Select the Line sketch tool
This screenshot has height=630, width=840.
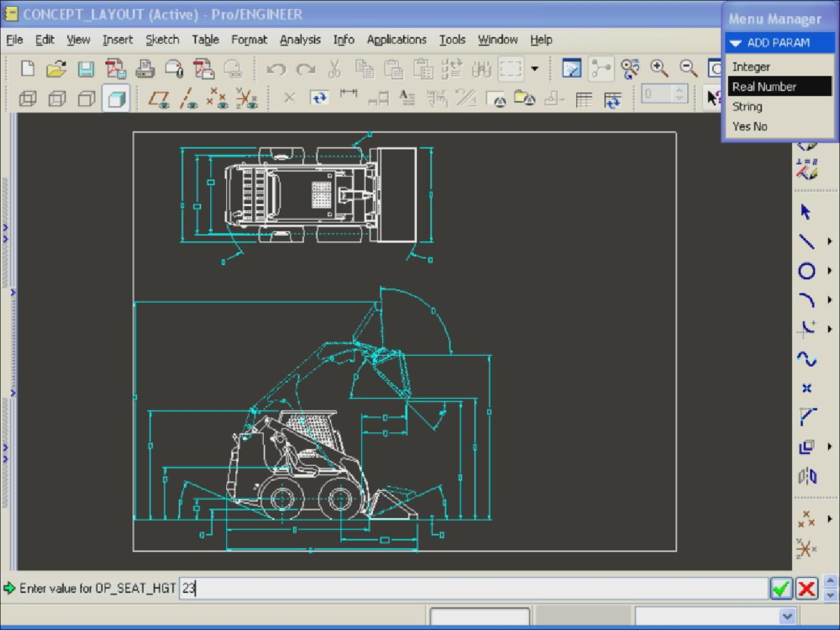[807, 242]
